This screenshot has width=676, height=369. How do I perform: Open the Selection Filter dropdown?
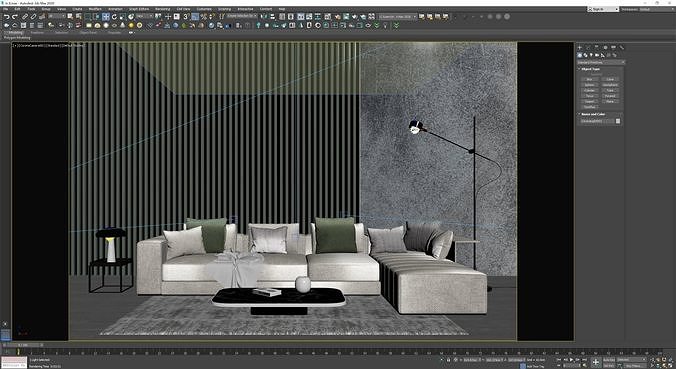56,16
